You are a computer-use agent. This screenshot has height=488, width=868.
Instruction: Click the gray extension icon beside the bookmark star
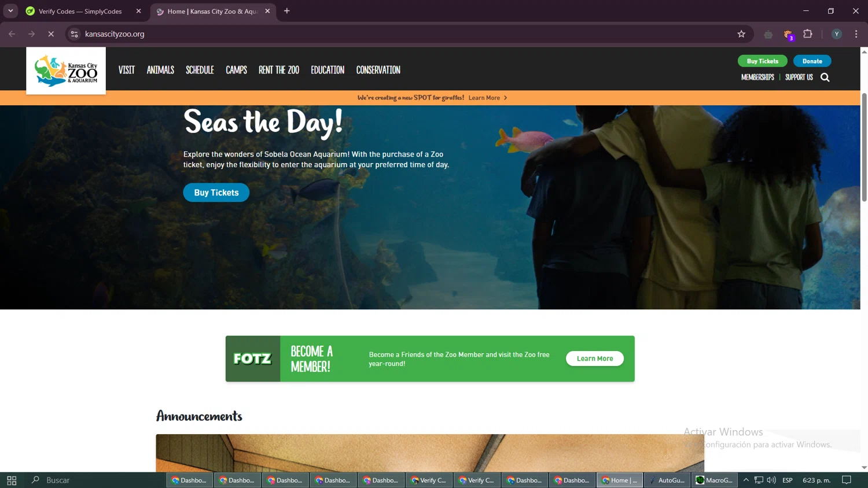tap(768, 35)
